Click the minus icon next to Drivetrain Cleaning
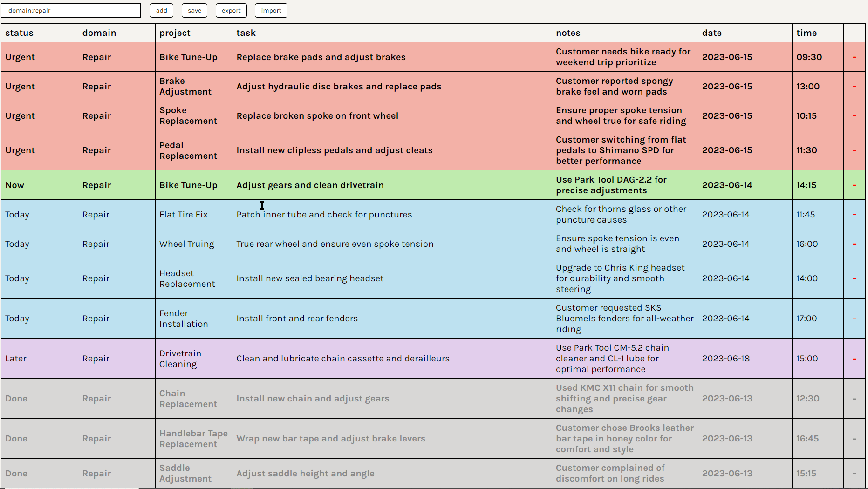Viewport: 868px width, 489px height. (x=854, y=358)
